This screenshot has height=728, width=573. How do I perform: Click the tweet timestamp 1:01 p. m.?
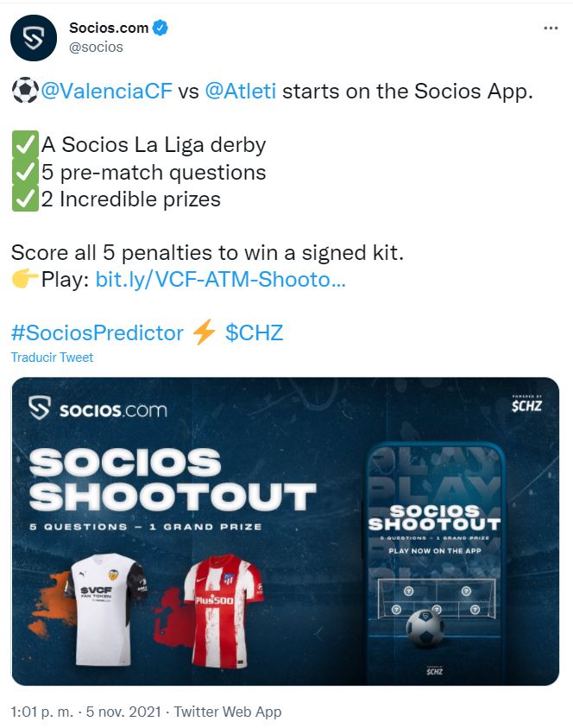pyautogui.click(x=41, y=712)
